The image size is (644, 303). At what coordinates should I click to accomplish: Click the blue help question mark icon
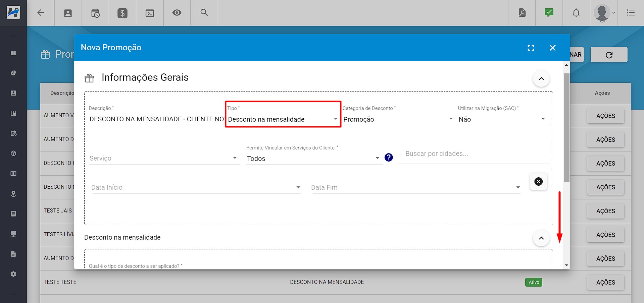click(x=389, y=158)
